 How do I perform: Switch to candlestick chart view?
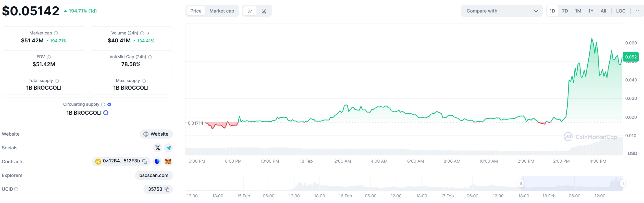point(264,11)
